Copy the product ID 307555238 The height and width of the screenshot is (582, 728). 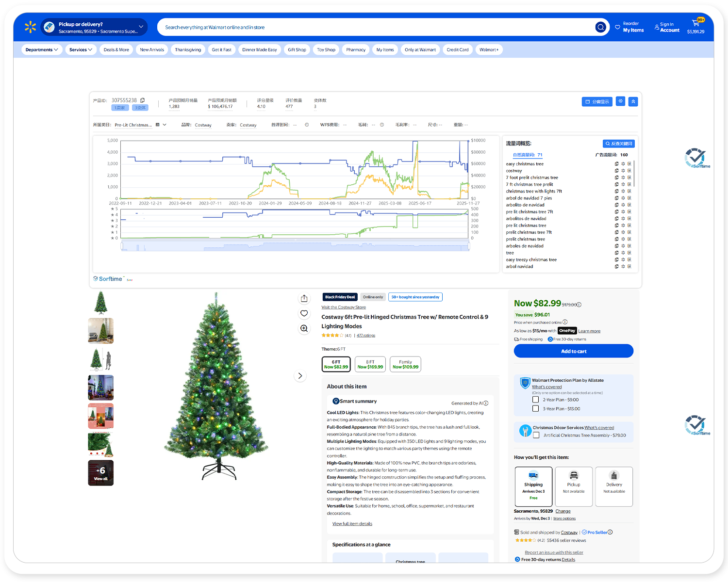pyautogui.click(x=142, y=100)
